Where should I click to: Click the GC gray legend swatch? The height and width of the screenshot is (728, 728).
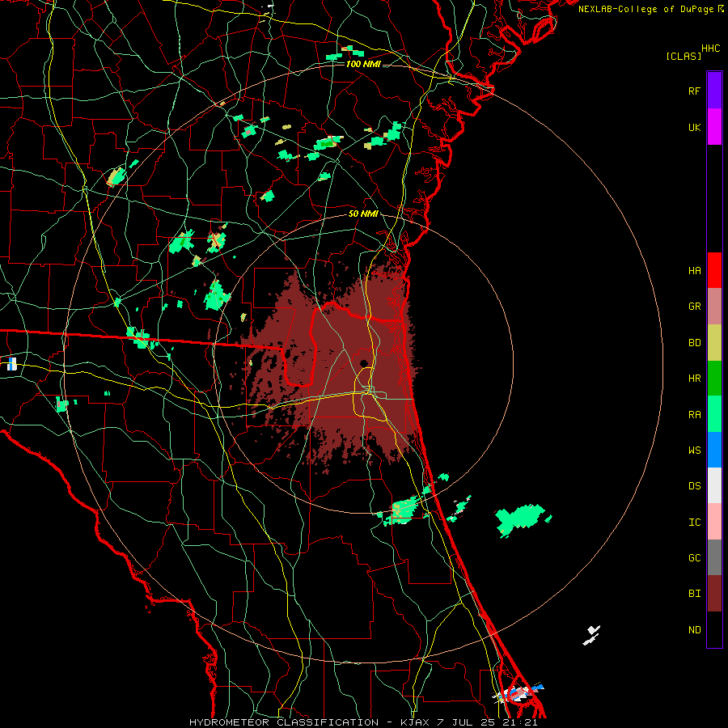(714, 557)
